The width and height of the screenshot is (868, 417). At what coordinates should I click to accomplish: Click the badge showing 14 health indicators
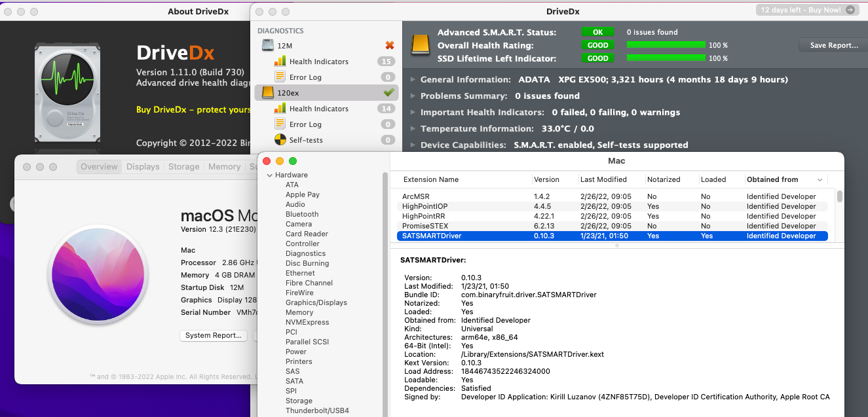(x=386, y=109)
